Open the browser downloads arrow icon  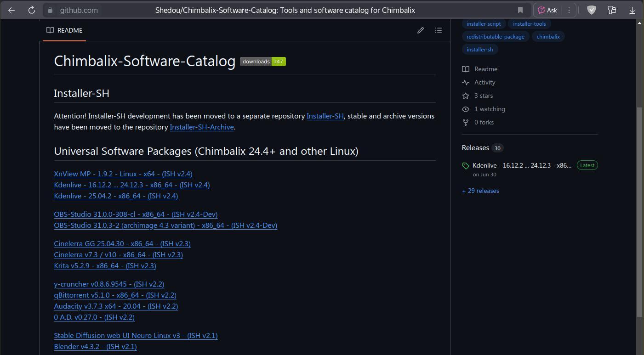632,10
